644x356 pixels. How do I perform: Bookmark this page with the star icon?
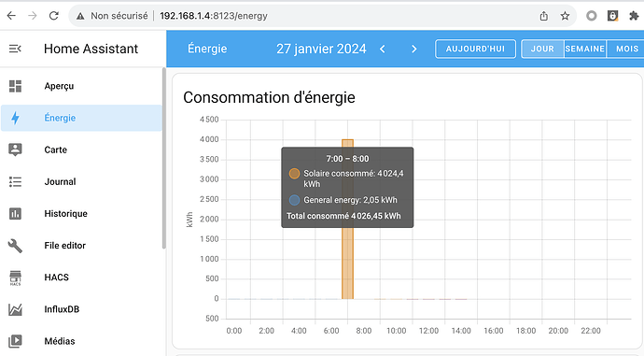click(x=566, y=16)
